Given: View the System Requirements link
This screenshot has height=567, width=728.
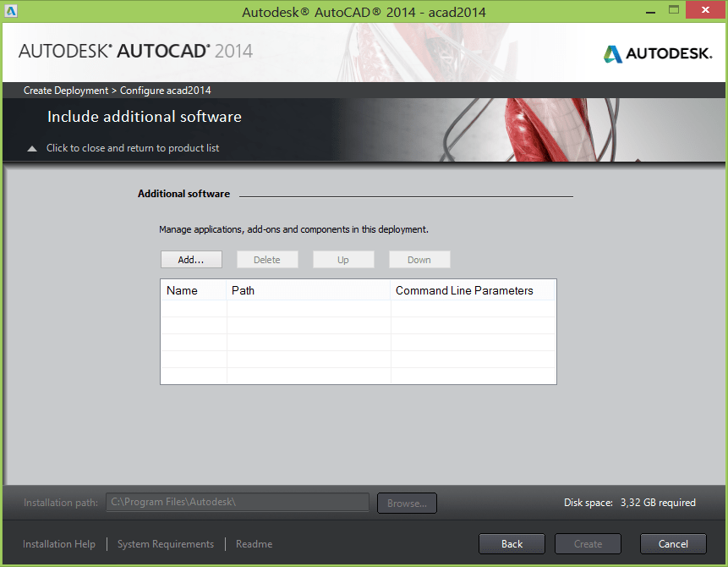Looking at the screenshot, I should pos(166,544).
